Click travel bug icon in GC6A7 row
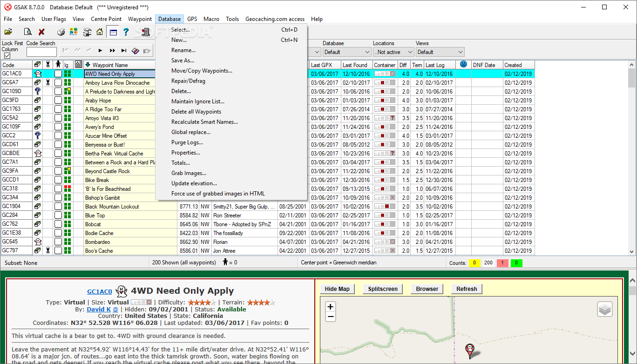This screenshot has height=364, width=637. pyautogui.click(x=47, y=82)
